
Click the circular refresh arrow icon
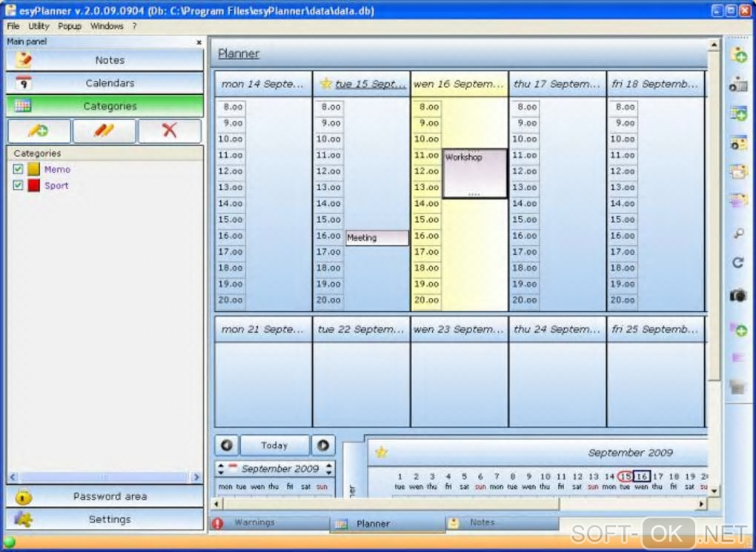pos(738,263)
